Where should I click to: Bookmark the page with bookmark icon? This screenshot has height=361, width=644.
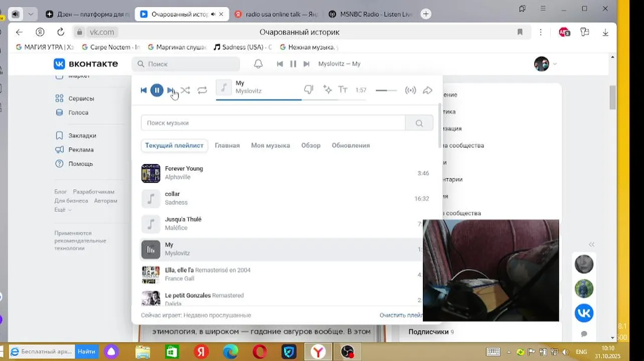(x=520, y=32)
